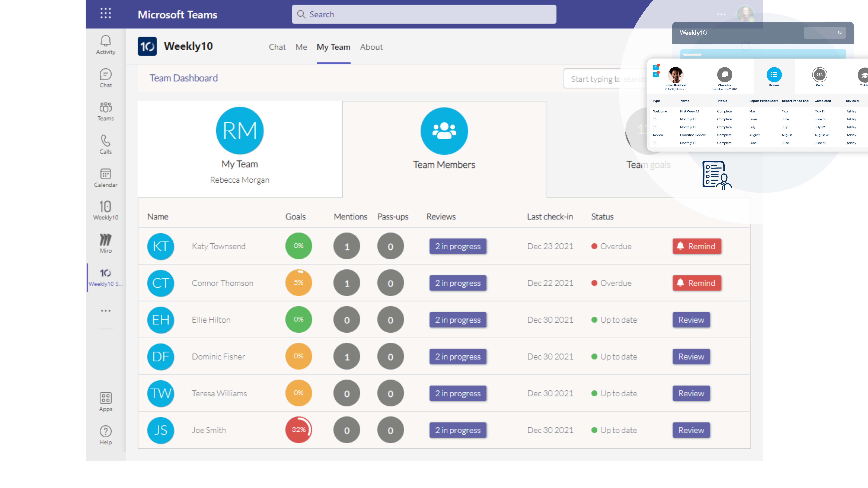Click the search icon in Weekly10 overlay
The width and height of the screenshot is (868, 488).
point(840,33)
